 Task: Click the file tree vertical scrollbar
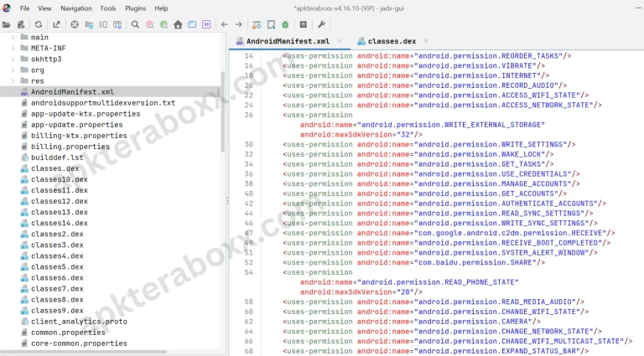(223, 111)
